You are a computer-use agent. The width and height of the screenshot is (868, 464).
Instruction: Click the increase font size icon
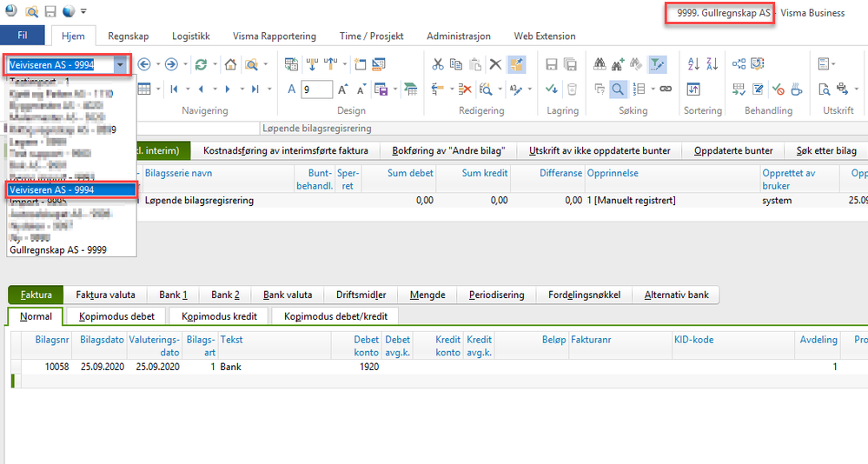coord(343,89)
